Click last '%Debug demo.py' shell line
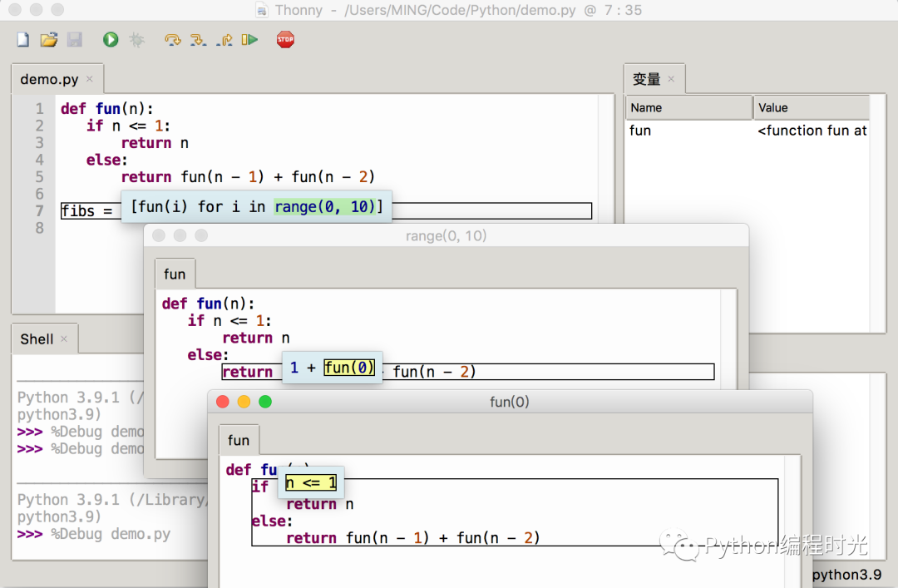898x588 pixels. [111, 534]
